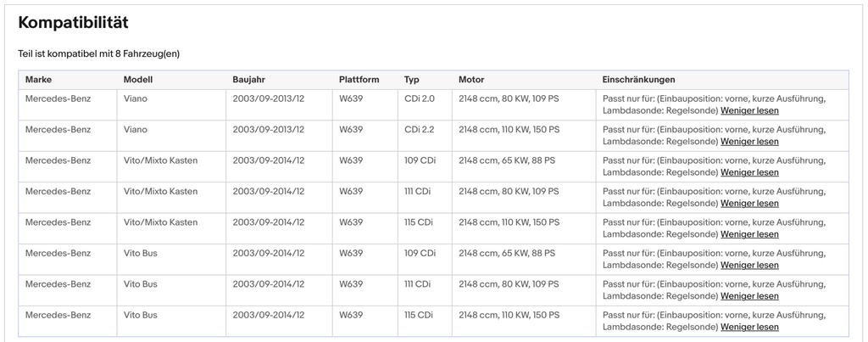Click Weniger lesen in Vito Bus 115 CDi row

[x=749, y=327]
